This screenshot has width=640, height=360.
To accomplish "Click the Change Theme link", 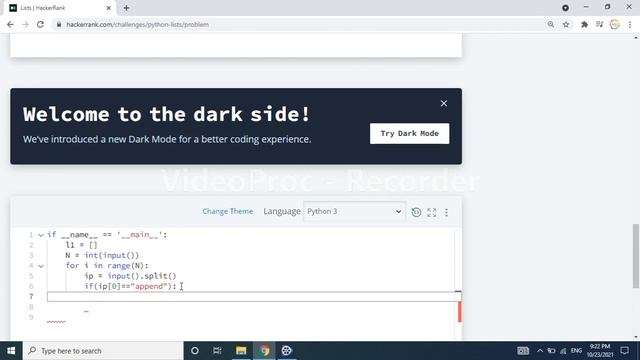I will point(228,211).
